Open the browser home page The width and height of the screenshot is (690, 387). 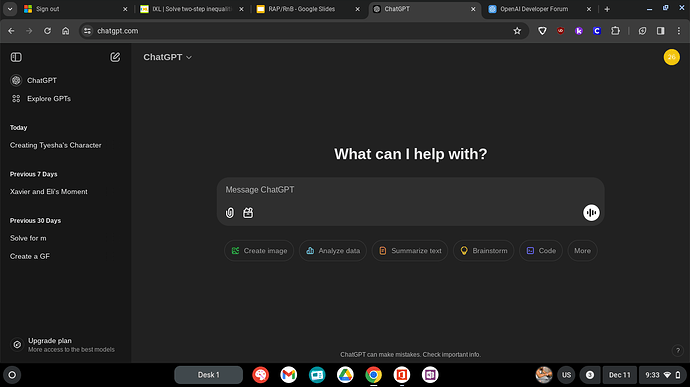66,31
